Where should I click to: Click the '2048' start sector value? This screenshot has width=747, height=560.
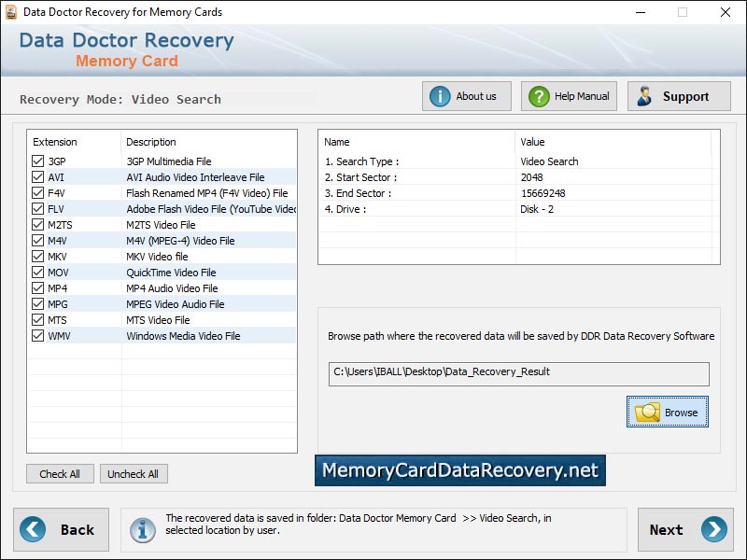point(531,177)
